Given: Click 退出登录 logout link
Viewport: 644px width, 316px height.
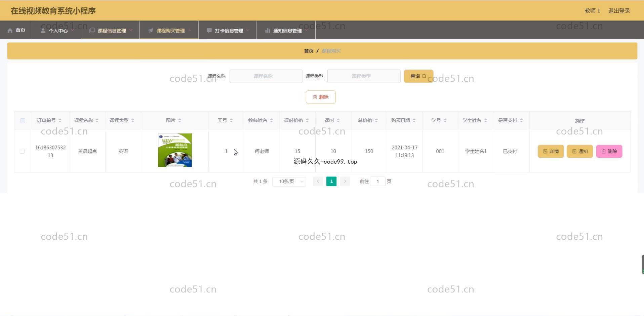Looking at the screenshot, I should point(619,11).
